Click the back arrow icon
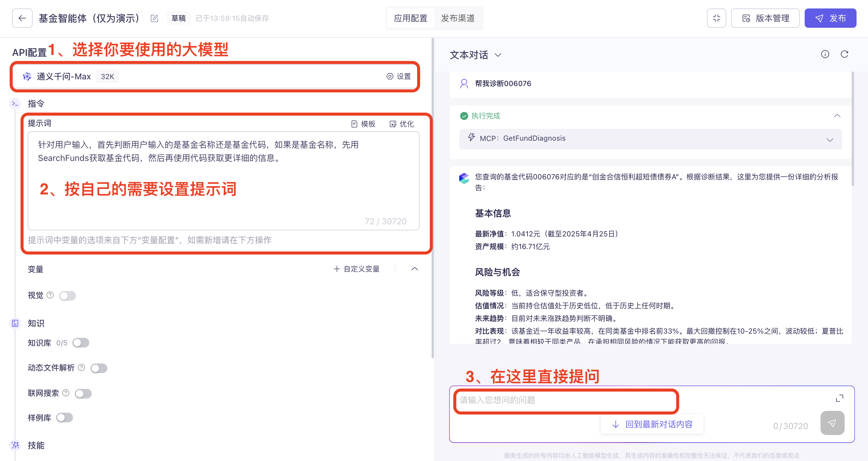The image size is (868, 461). point(22,18)
